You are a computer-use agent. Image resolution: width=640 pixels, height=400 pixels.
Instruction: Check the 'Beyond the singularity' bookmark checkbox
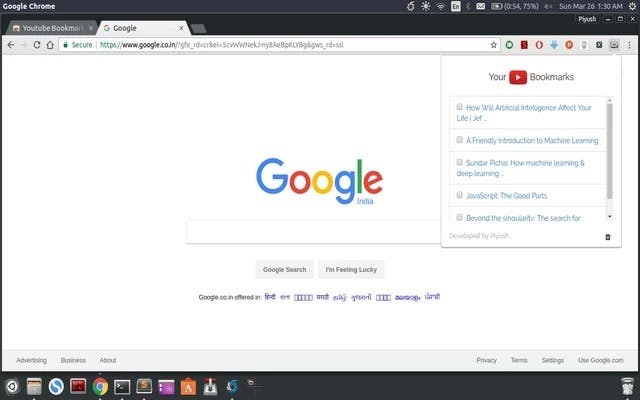click(460, 218)
